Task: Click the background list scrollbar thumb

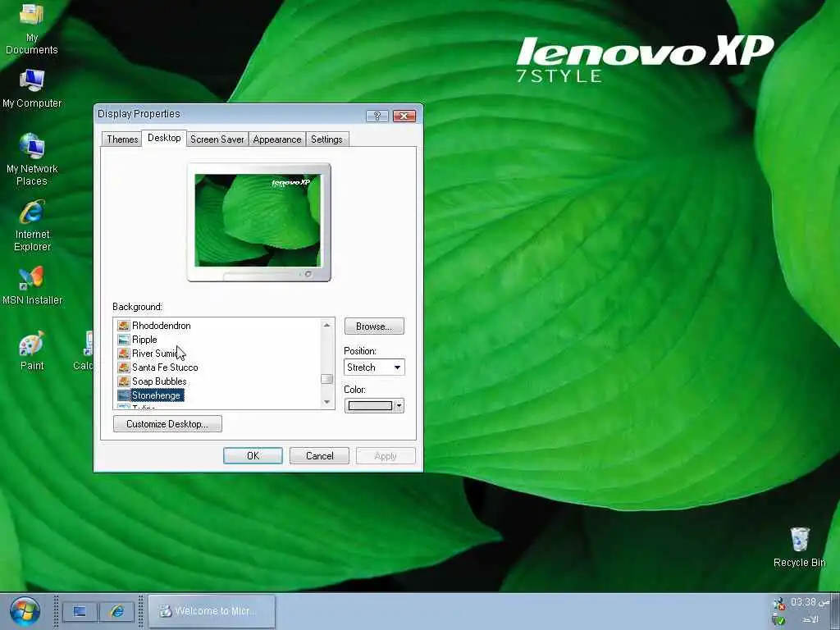Action: [326, 379]
